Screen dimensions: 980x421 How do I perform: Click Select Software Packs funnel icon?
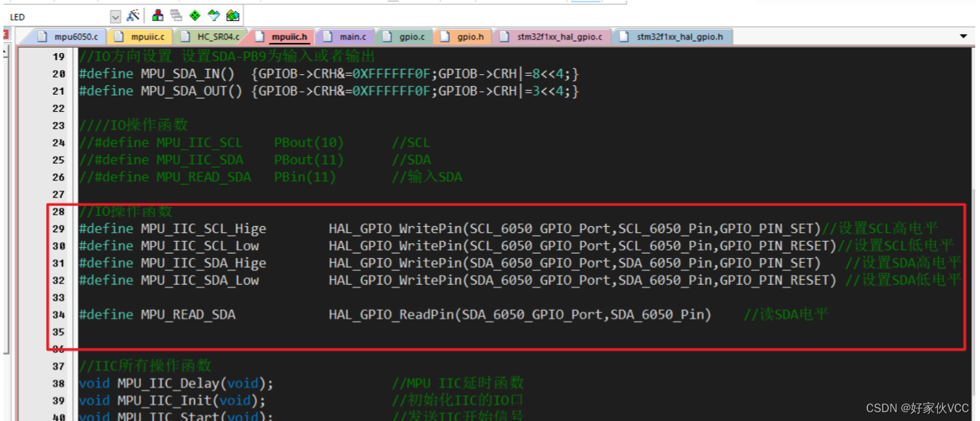(x=214, y=15)
